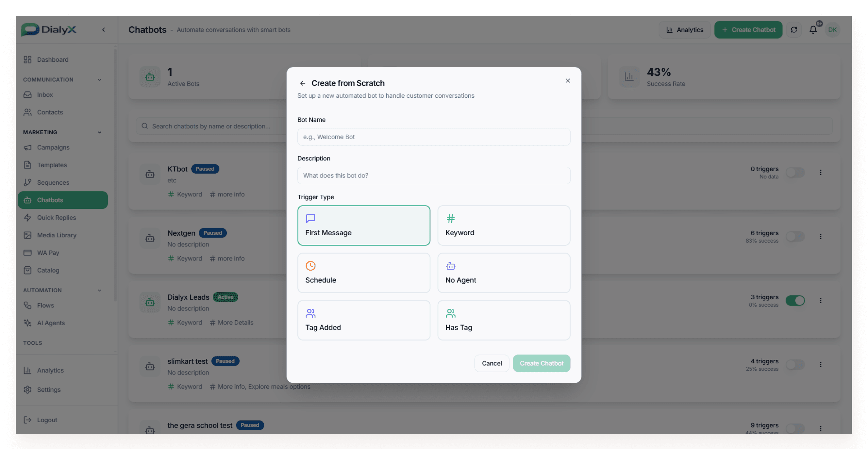Click the Quick Replies lightning icon

28,217
